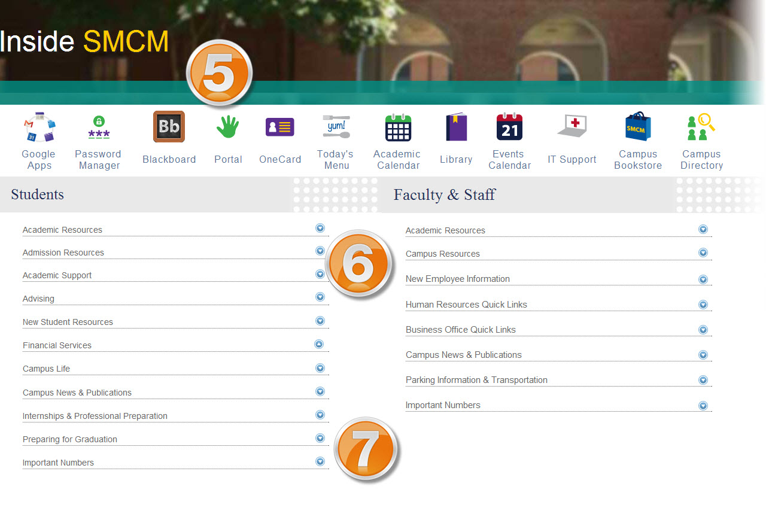766x532 pixels.
Task: Expand the Advising arrow
Action: (x=320, y=297)
